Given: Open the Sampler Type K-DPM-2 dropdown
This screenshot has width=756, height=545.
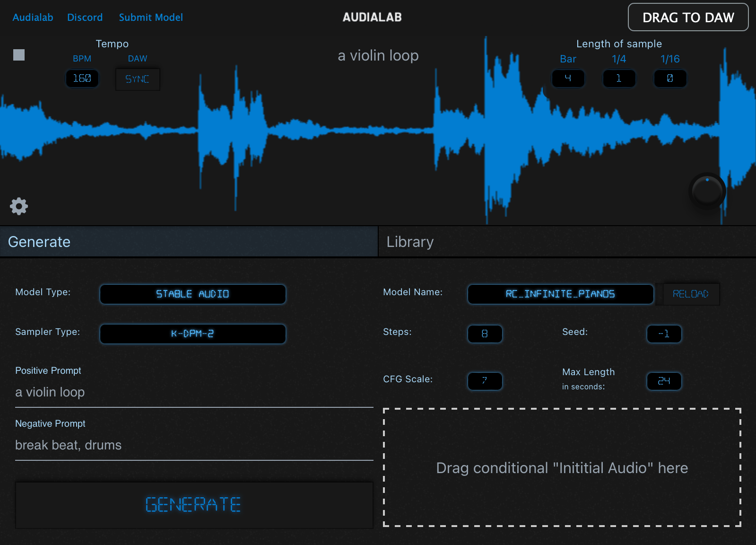Looking at the screenshot, I should click(x=192, y=334).
